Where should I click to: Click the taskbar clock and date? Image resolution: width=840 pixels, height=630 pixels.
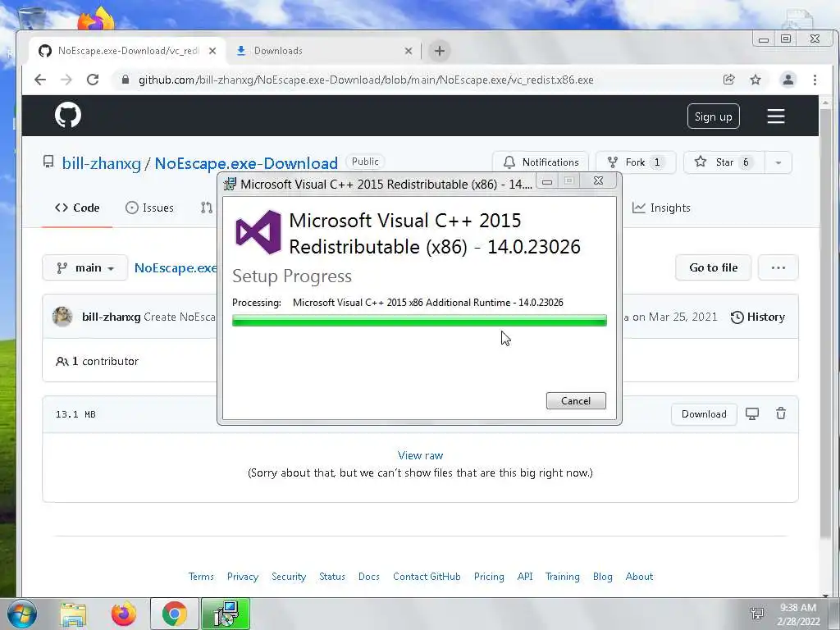(x=798, y=614)
